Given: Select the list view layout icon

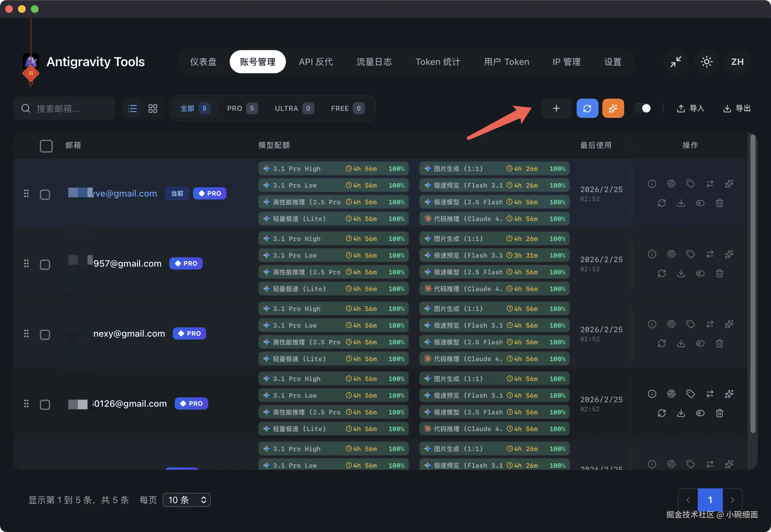Looking at the screenshot, I should (x=132, y=108).
